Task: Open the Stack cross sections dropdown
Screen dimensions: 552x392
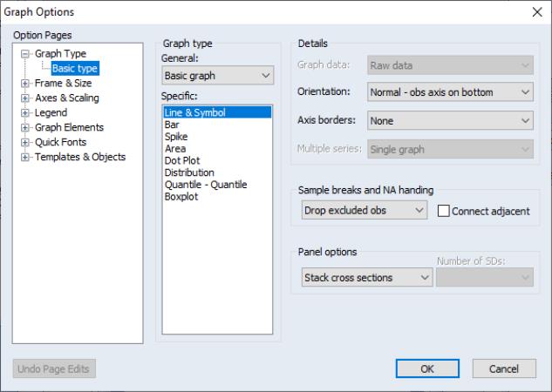Action: (367, 277)
